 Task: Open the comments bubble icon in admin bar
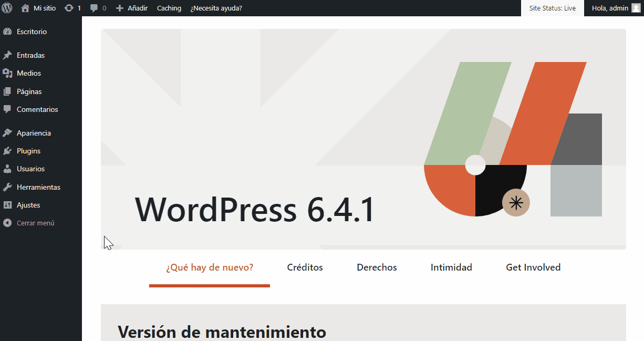point(94,8)
